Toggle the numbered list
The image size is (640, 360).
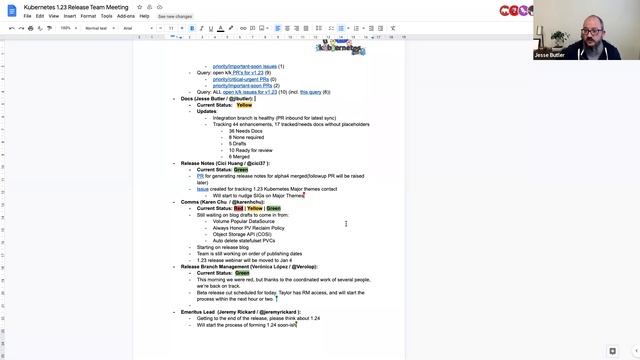pos(356,28)
